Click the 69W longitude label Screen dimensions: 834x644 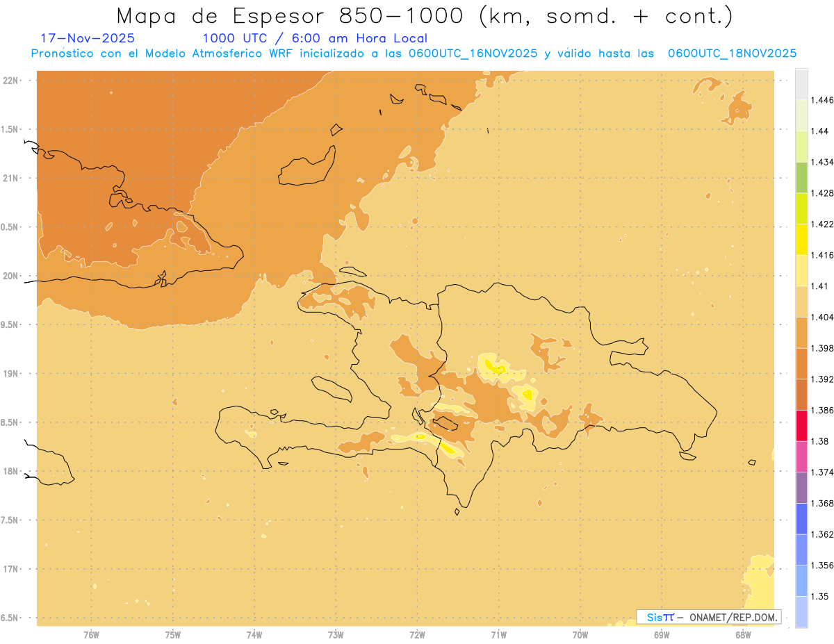662,635
